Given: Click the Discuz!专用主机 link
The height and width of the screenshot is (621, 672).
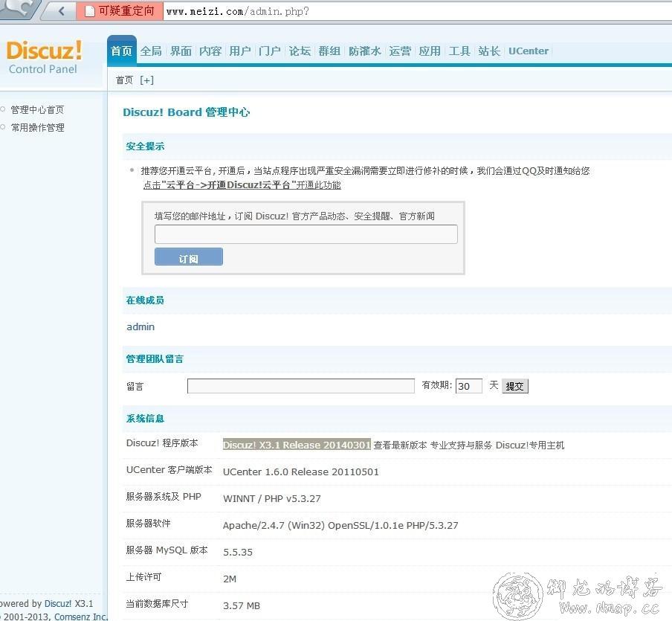Looking at the screenshot, I should point(530,445).
